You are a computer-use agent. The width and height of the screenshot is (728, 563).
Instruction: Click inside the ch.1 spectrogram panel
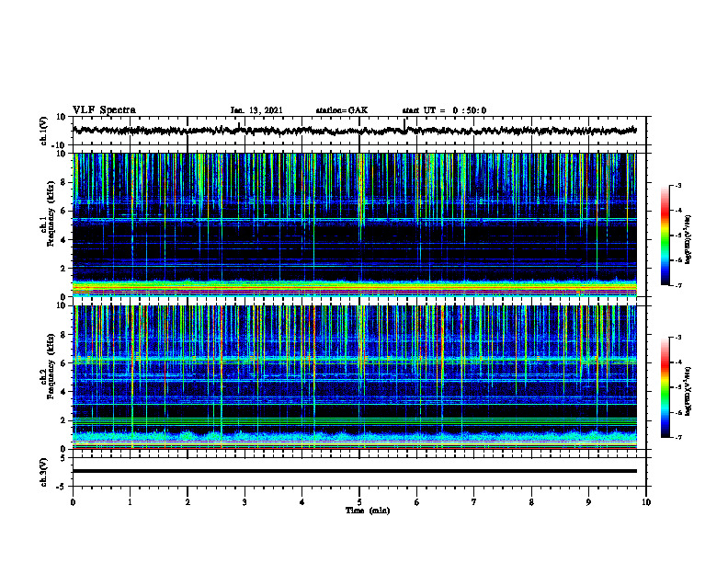pos(354,224)
